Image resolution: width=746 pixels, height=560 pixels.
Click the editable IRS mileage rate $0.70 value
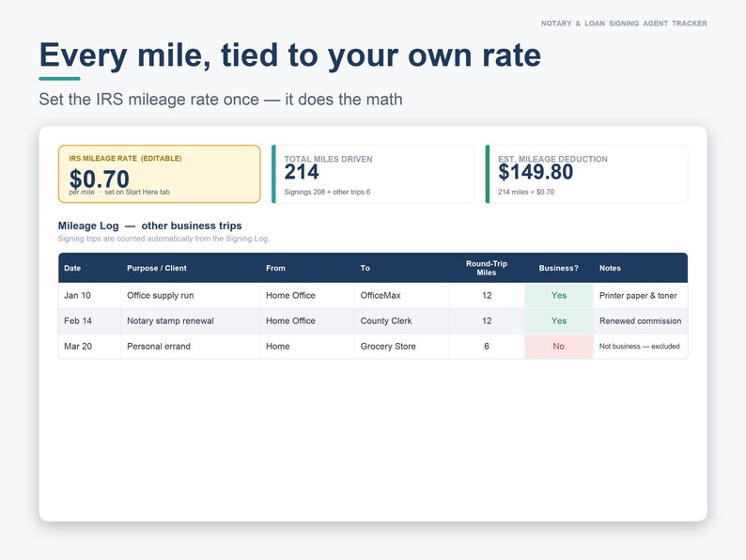[x=99, y=179]
